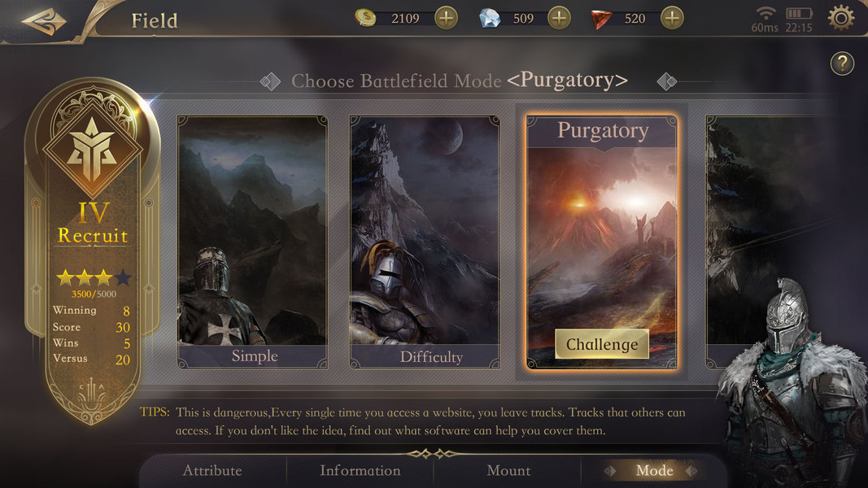This screenshot has height=488, width=868.
Task: Click the gold coin currency icon
Action: pyautogui.click(x=365, y=18)
